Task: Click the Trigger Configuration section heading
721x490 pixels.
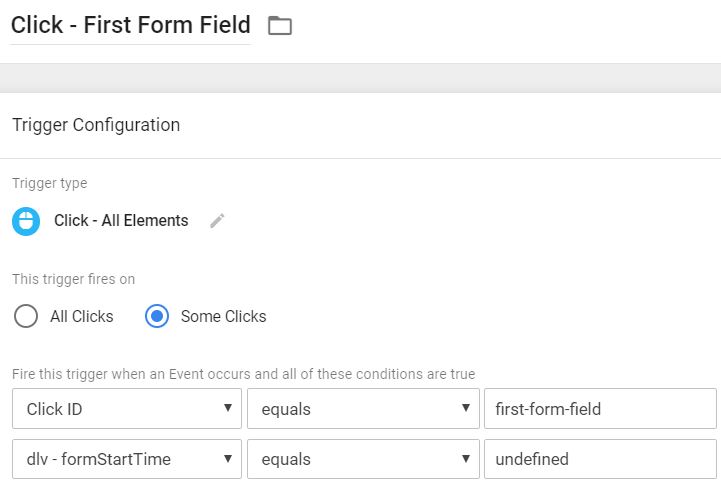Action: [x=96, y=125]
